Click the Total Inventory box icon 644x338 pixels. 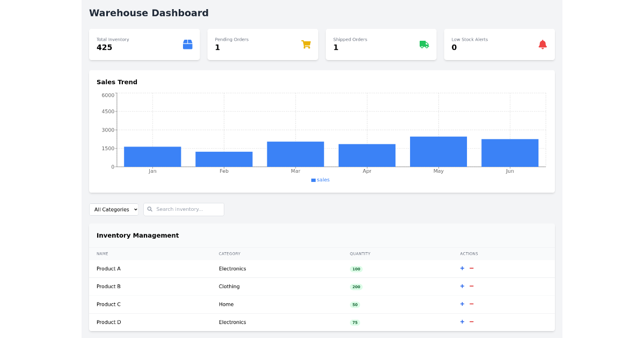coord(187,45)
